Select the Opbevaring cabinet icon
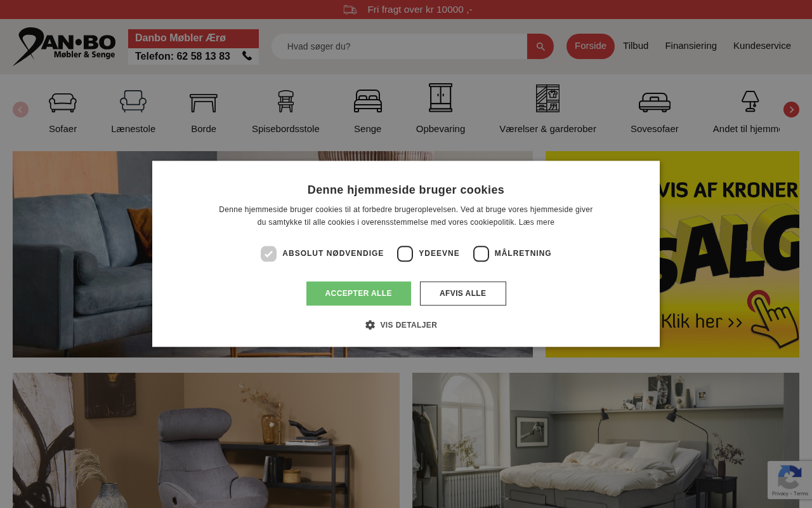Image resolution: width=812 pixels, height=508 pixels. 440,98
